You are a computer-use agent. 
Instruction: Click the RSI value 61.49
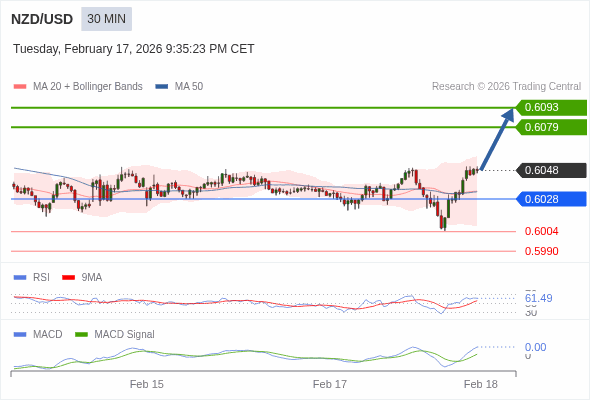[538, 298]
